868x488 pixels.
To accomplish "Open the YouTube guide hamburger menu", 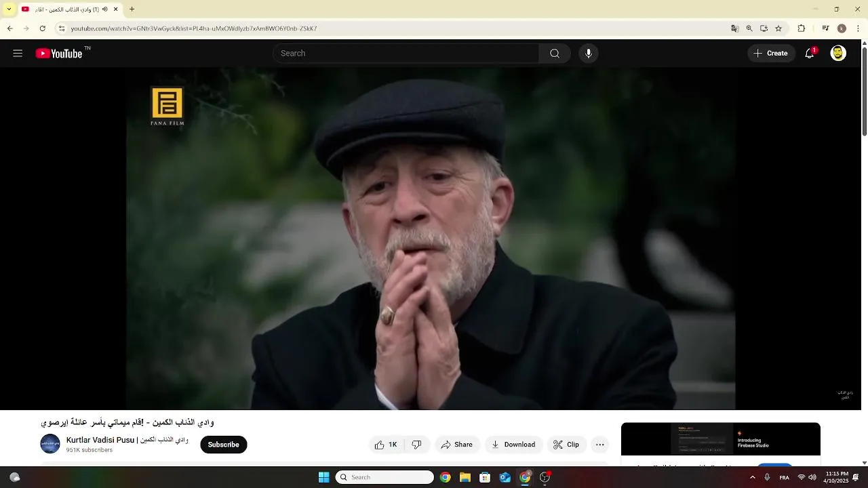I will click(18, 54).
